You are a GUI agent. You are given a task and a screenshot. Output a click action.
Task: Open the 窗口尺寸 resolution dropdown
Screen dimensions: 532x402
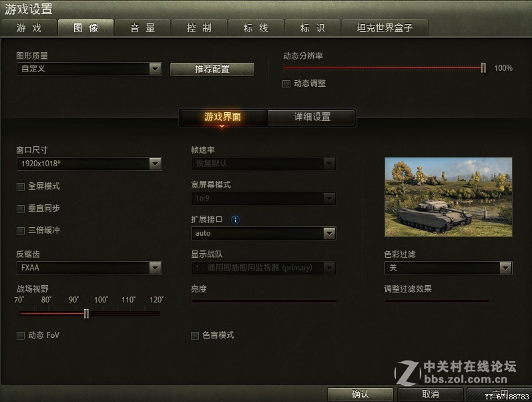point(89,164)
